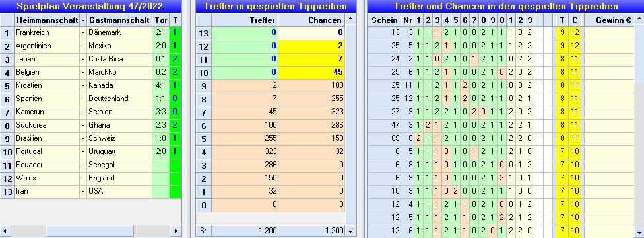
Task: Click the Tor column header
Action: coord(160,20)
